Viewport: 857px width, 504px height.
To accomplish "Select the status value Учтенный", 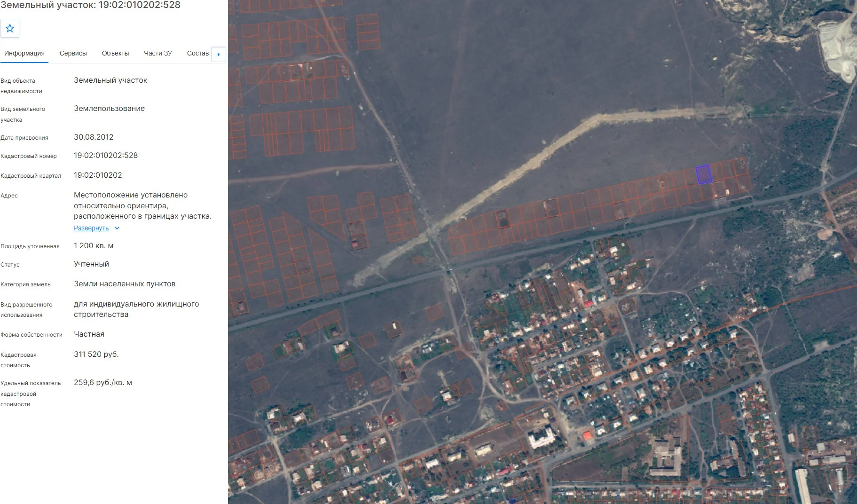I will (x=91, y=264).
